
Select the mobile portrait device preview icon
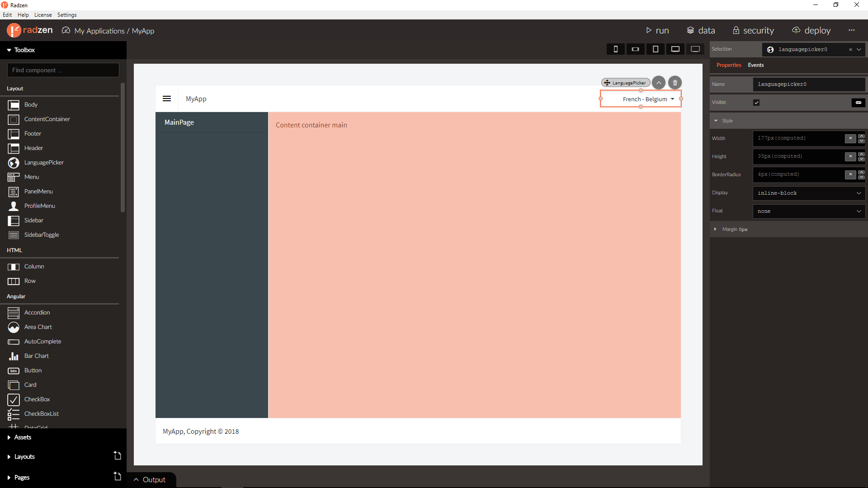coord(615,49)
